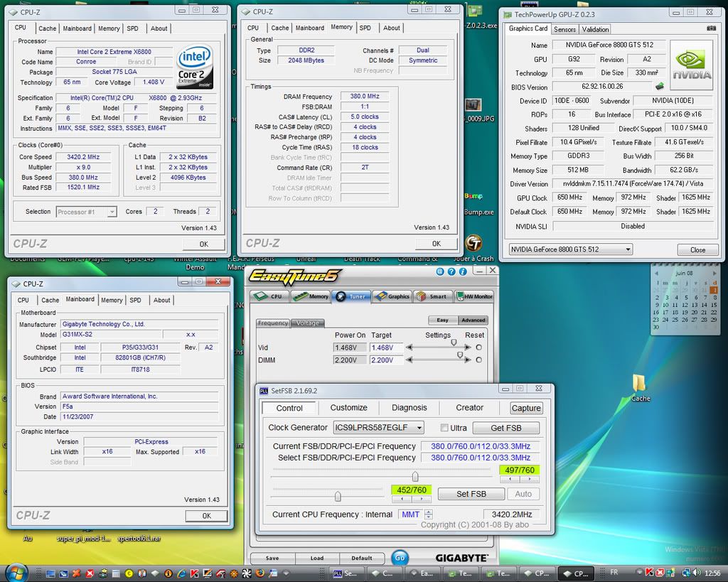
Task: Open the MMT CPU frequency spinner
Action: [x=428, y=514]
